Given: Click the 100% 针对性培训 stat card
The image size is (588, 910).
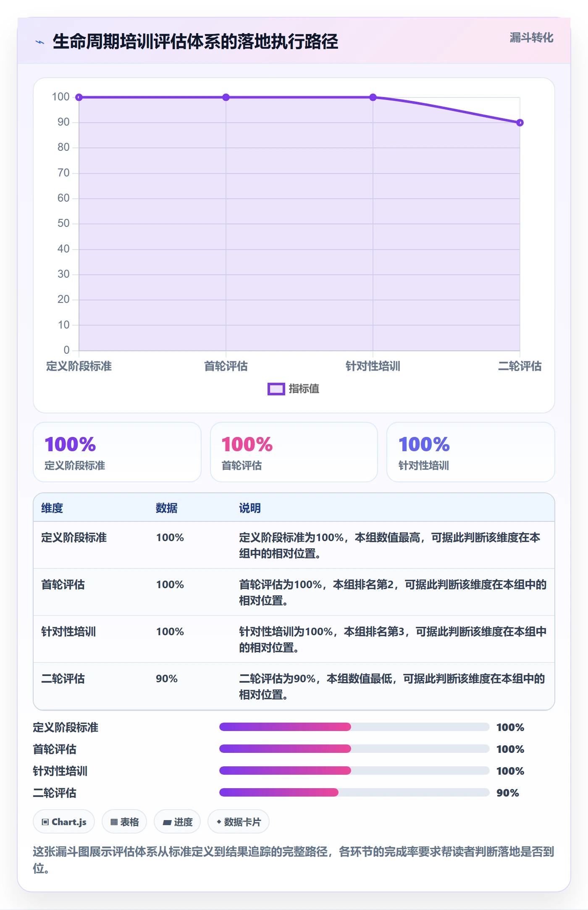Looking at the screenshot, I should click(471, 452).
